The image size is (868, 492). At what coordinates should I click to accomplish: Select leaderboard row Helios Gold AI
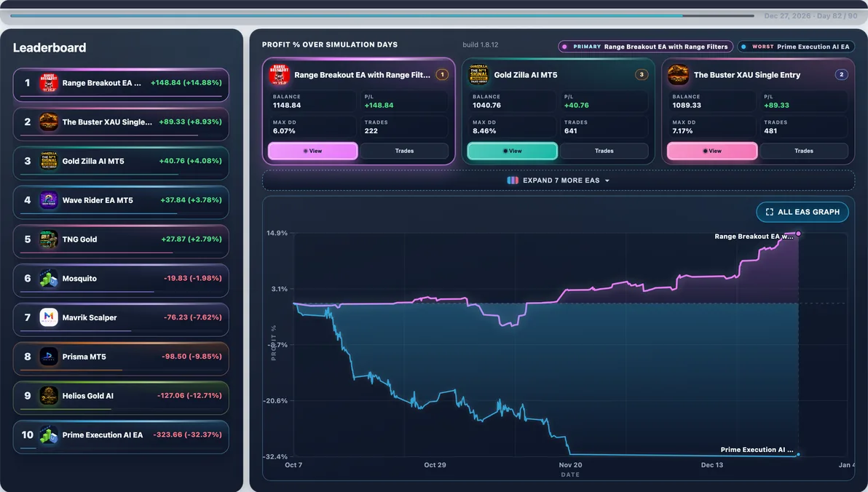coord(121,398)
